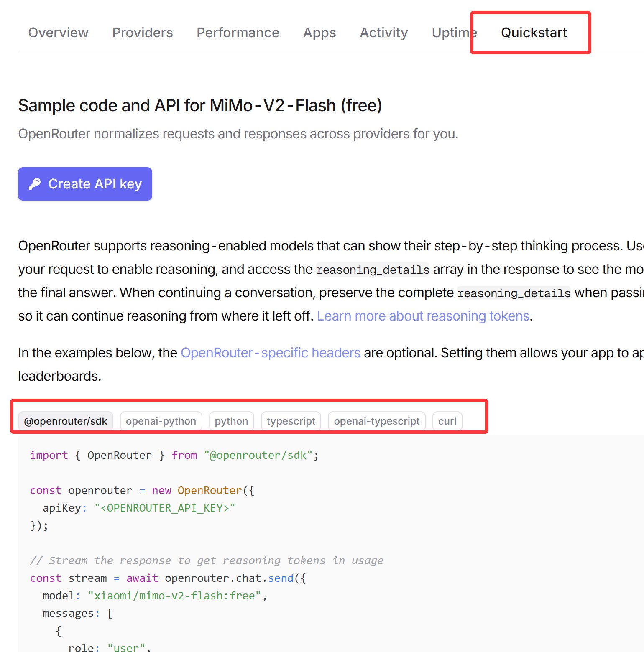The height and width of the screenshot is (652, 644).
Task: Select the typescript code sample tab
Action: tap(291, 421)
